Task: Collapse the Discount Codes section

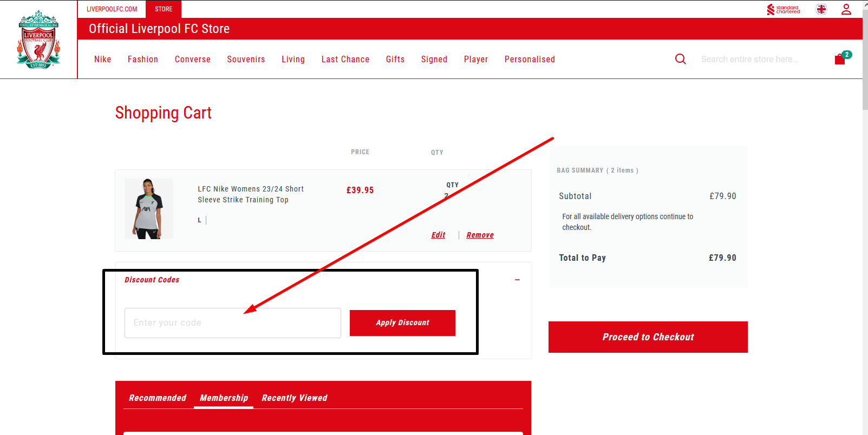Action: click(x=517, y=280)
